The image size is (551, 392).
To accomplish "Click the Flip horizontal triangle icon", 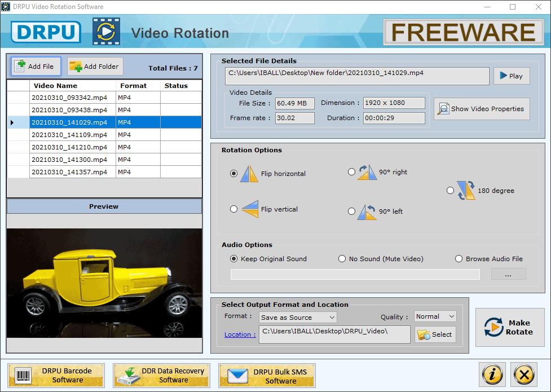I will tap(249, 174).
